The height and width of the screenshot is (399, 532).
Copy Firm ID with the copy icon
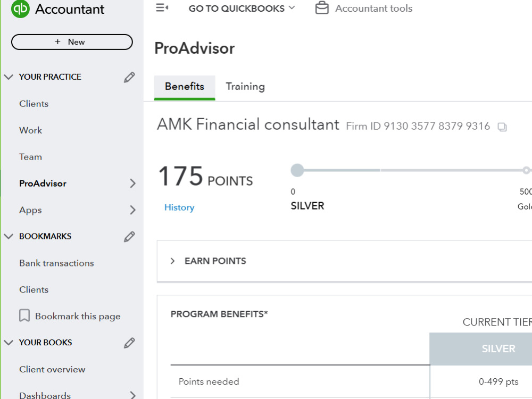[x=502, y=127]
